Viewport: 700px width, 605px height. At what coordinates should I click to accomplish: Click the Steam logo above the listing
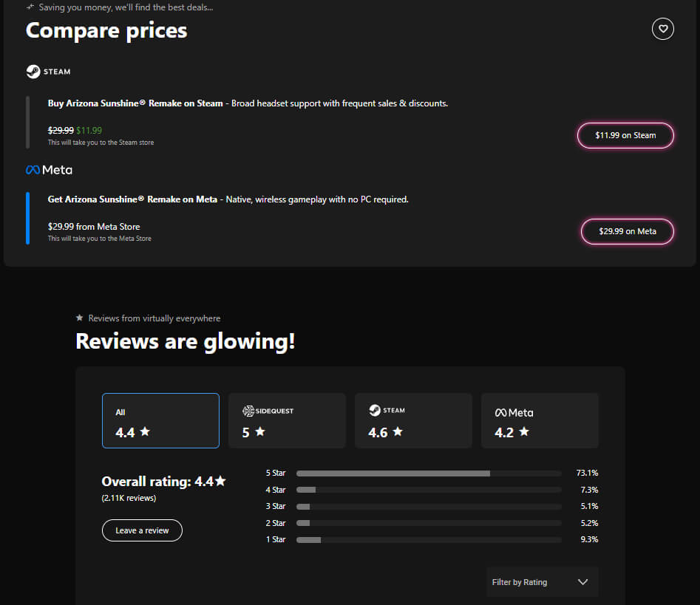click(x=48, y=72)
